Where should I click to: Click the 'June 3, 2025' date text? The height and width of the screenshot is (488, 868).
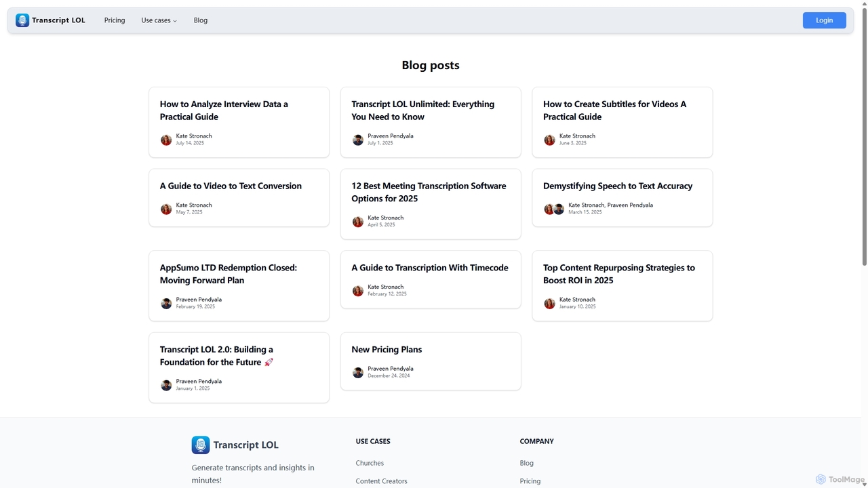(572, 143)
